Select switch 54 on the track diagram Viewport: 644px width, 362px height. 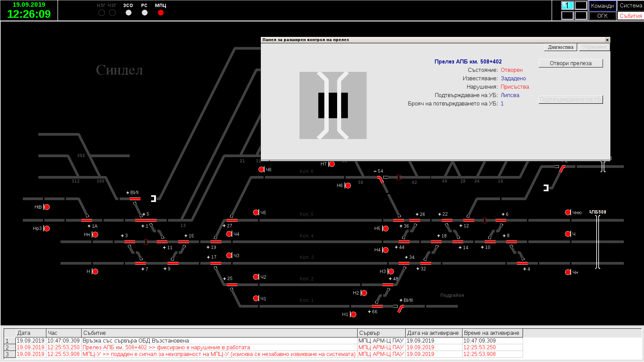(380, 180)
